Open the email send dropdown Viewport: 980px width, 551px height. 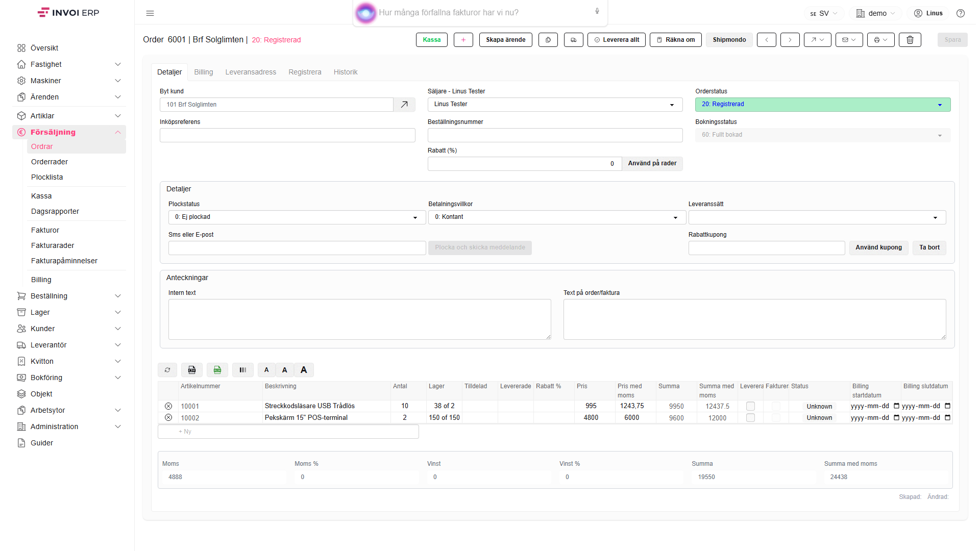(849, 40)
